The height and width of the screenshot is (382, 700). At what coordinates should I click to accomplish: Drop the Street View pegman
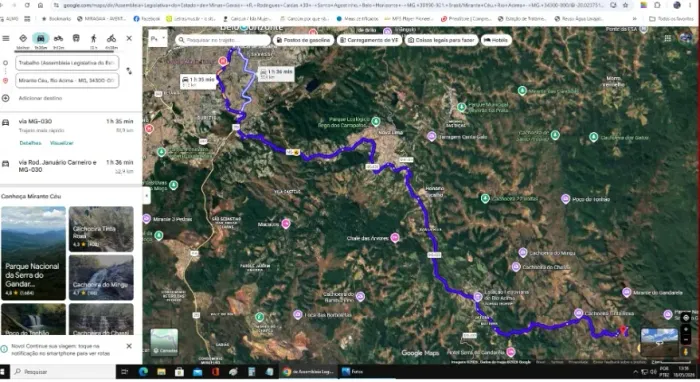click(686, 352)
